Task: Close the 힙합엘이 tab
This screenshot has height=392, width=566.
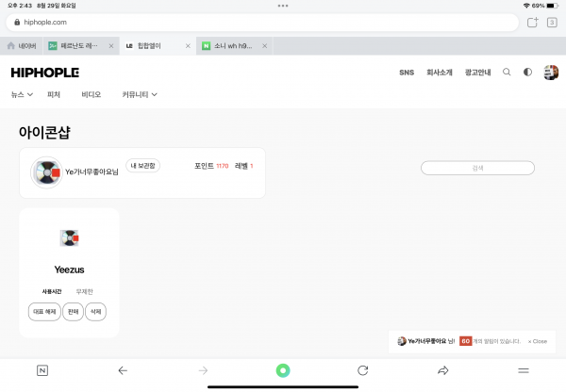Action: 188,46
